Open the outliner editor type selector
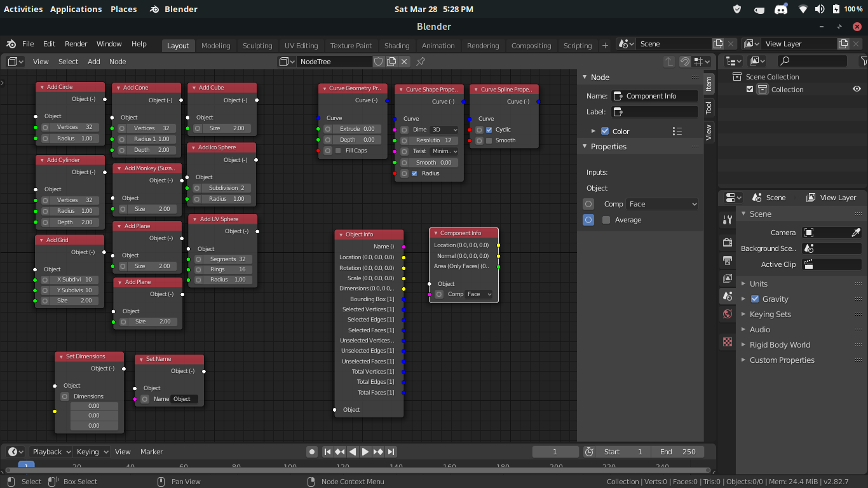The image size is (868, 488). [734, 61]
